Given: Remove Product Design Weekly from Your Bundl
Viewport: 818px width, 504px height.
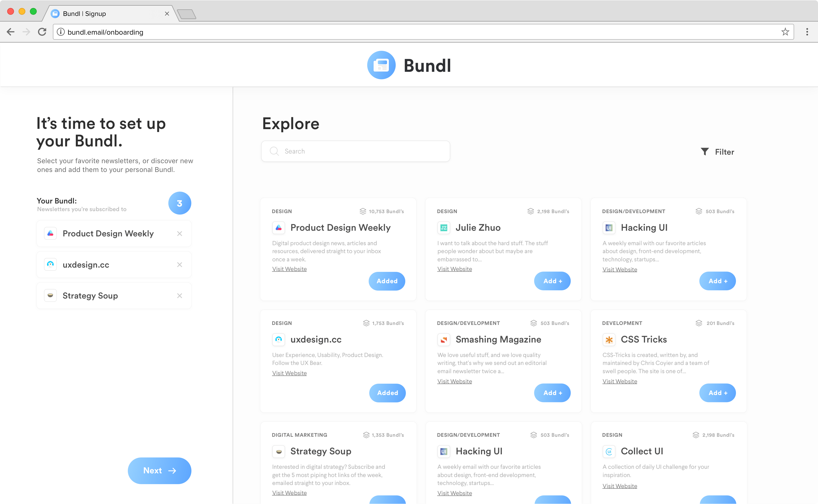Looking at the screenshot, I should tap(180, 234).
